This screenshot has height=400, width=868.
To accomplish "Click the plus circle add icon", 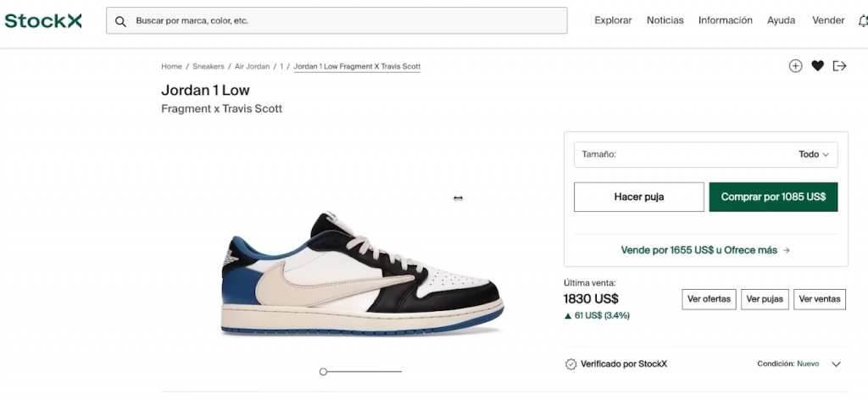I will (795, 66).
